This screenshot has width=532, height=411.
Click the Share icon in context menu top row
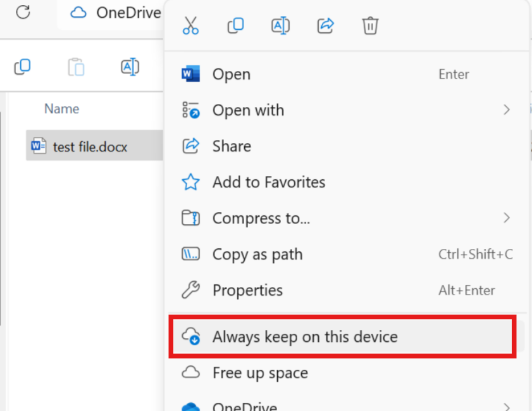(325, 25)
